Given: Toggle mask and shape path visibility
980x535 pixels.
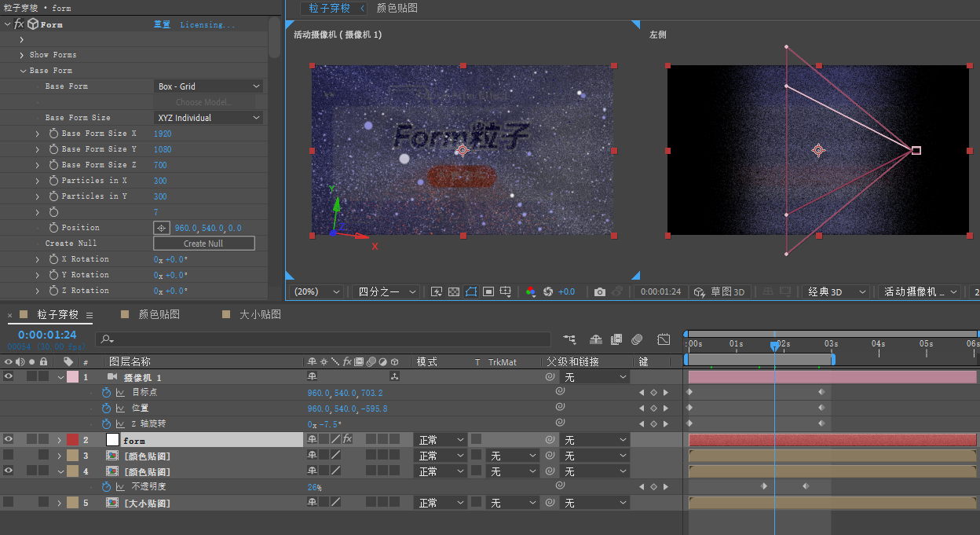Looking at the screenshot, I should [x=471, y=291].
